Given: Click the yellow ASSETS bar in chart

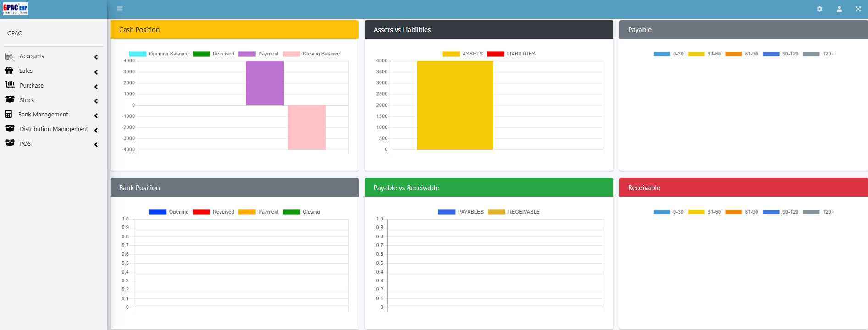Looking at the screenshot, I should pos(455,105).
